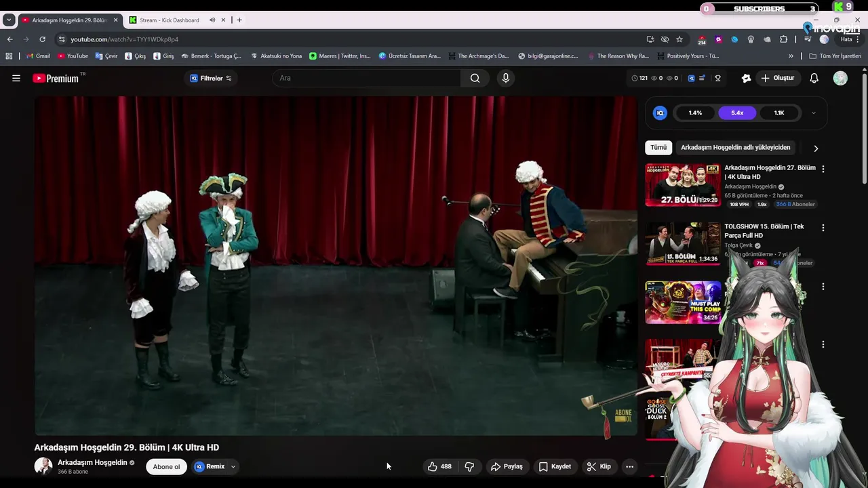This screenshot has width=868, height=488.
Task: Click the Paylaş share button
Action: pyautogui.click(x=507, y=466)
